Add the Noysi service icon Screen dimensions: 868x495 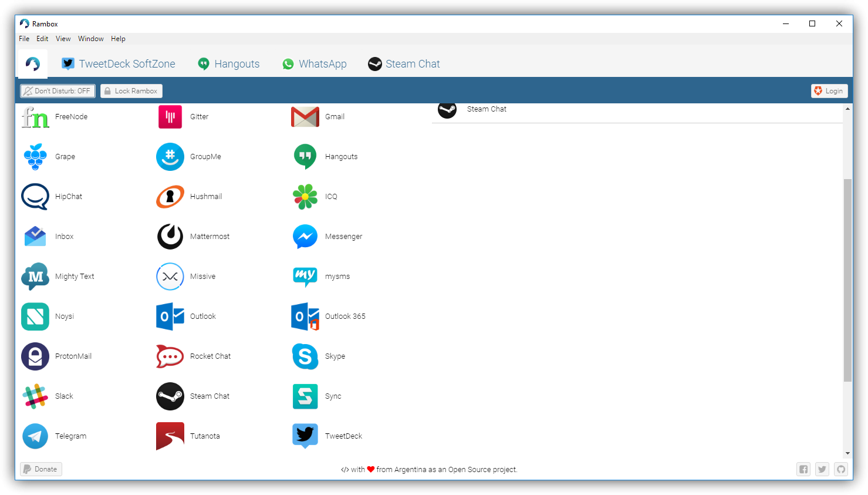coord(35,316)
